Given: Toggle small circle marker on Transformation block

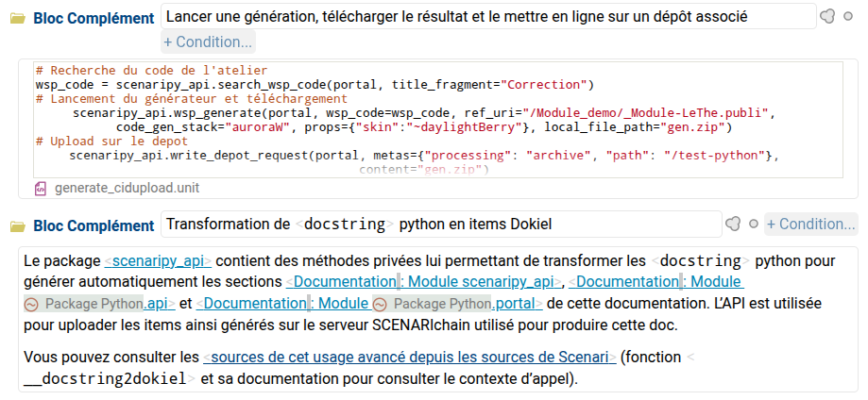Looking at the screenshot, I should 753,225.
